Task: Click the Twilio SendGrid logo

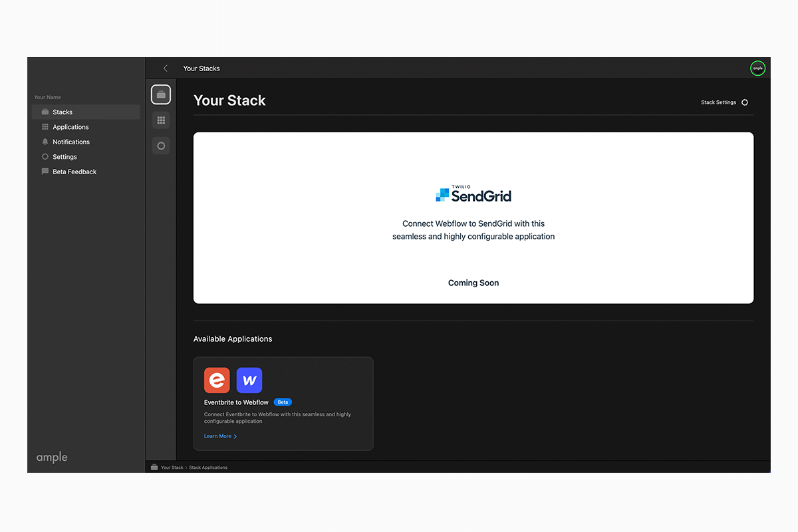Action: [473, 194]
